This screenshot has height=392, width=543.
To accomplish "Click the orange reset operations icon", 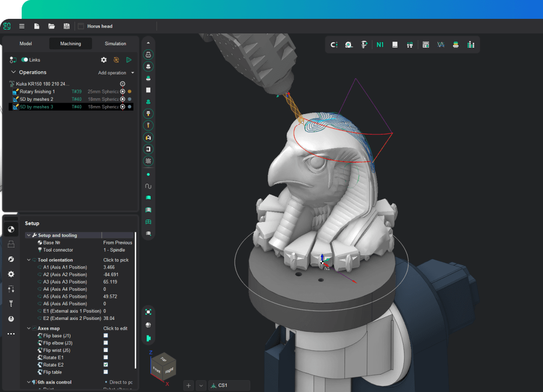I will (116, 60).
